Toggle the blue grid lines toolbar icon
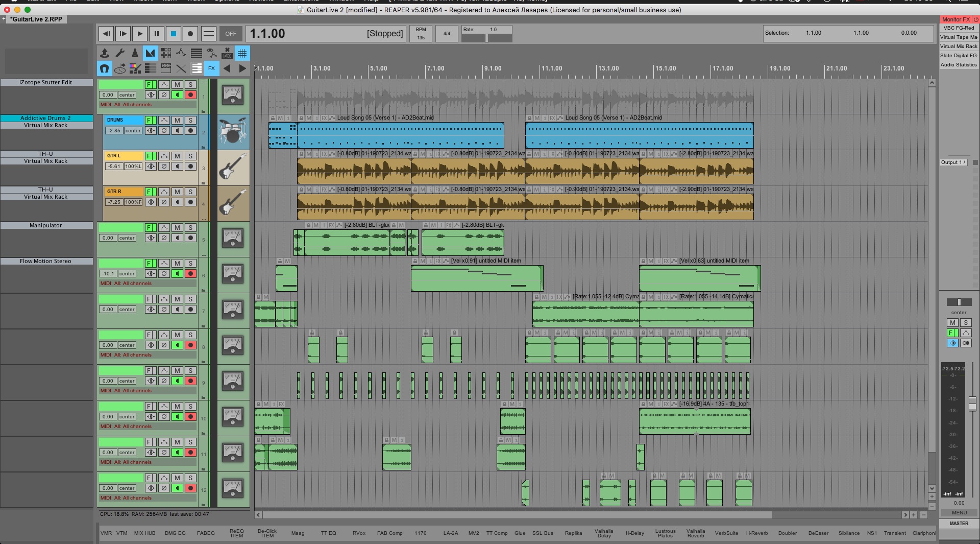The width and height of the screenshot is (980, 544). (242, 53)
